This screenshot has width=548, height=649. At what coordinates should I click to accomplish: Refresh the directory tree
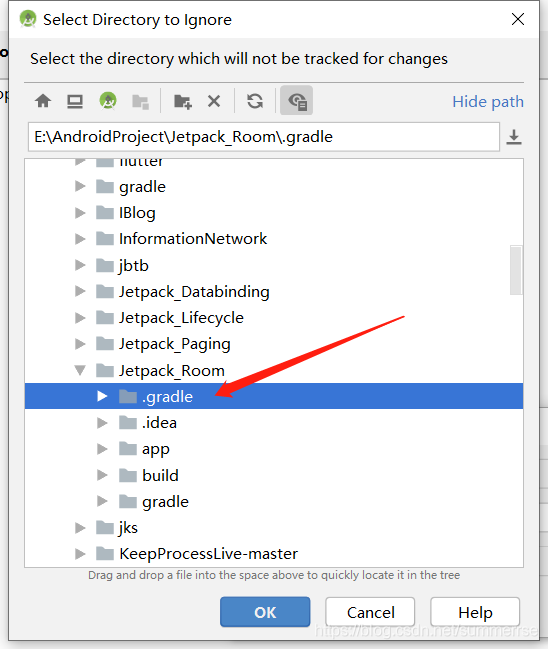click(x=255, y=101)
